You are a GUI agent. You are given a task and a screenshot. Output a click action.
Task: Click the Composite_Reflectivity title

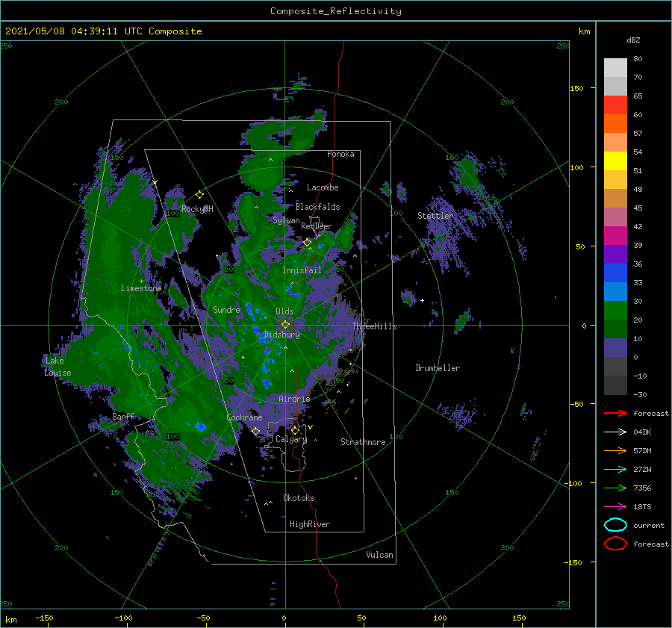(336, 11)
